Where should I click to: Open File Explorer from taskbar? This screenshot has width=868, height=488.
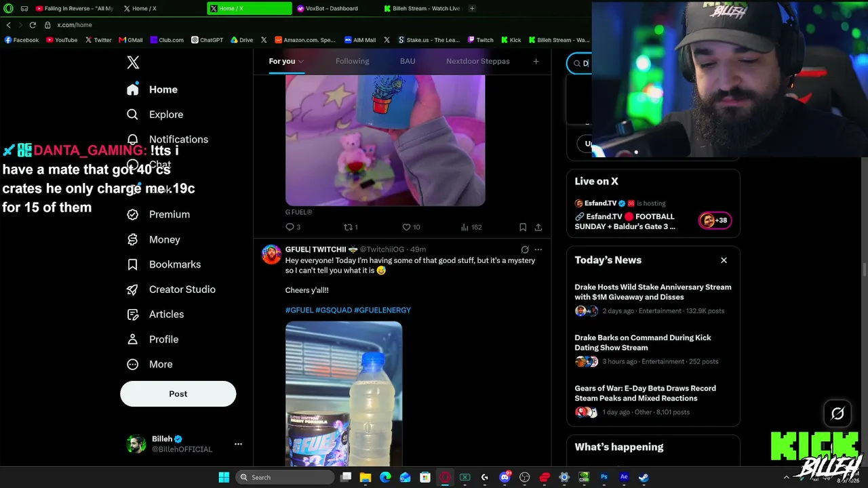click(x=366, y=477)
